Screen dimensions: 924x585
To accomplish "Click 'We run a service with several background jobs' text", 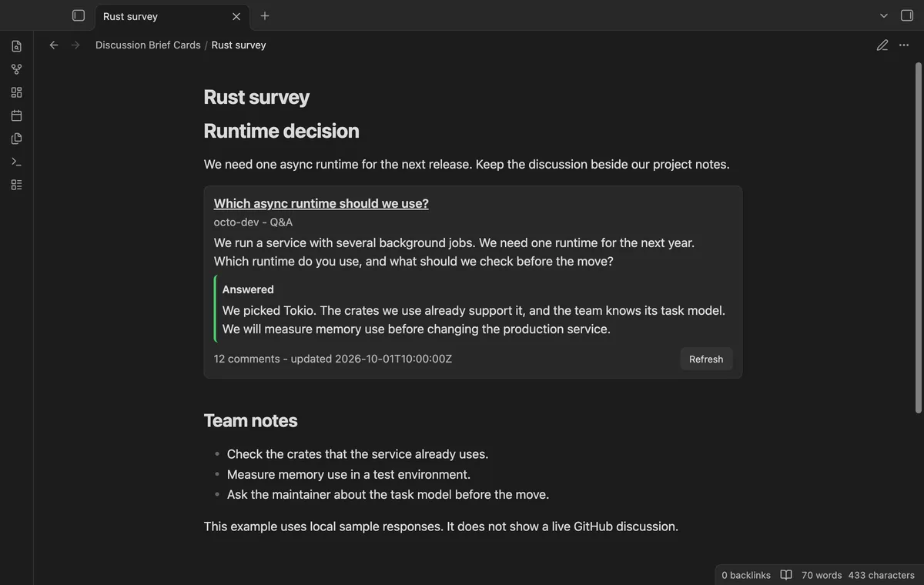I will coord(454,252).
